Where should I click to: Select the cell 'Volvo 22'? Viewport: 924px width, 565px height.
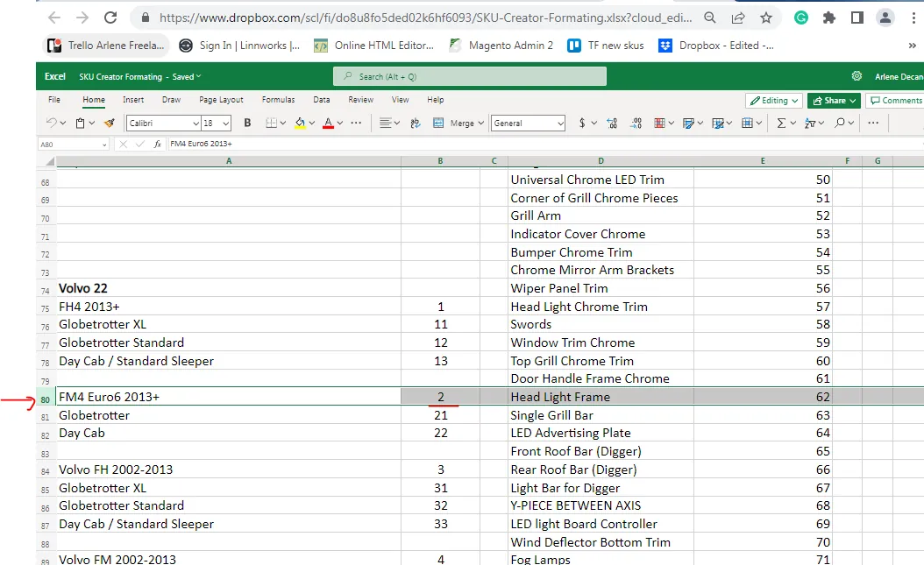click(x=229, y=288)
